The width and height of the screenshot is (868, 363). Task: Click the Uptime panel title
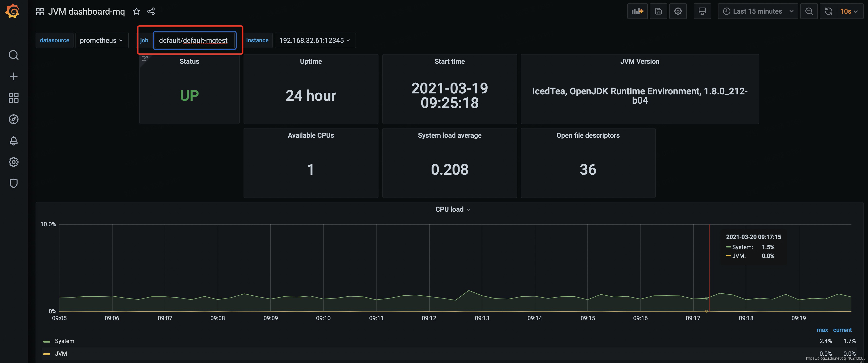pos(311,61)
